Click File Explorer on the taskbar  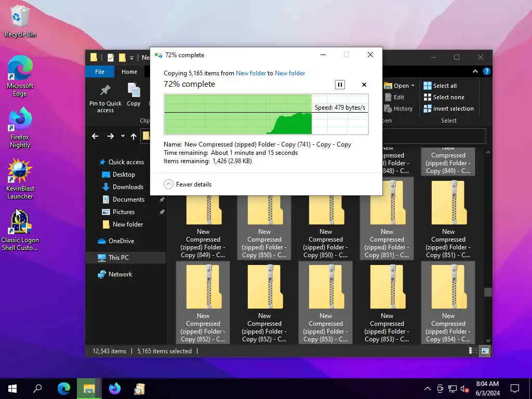[x=89, y=389]
